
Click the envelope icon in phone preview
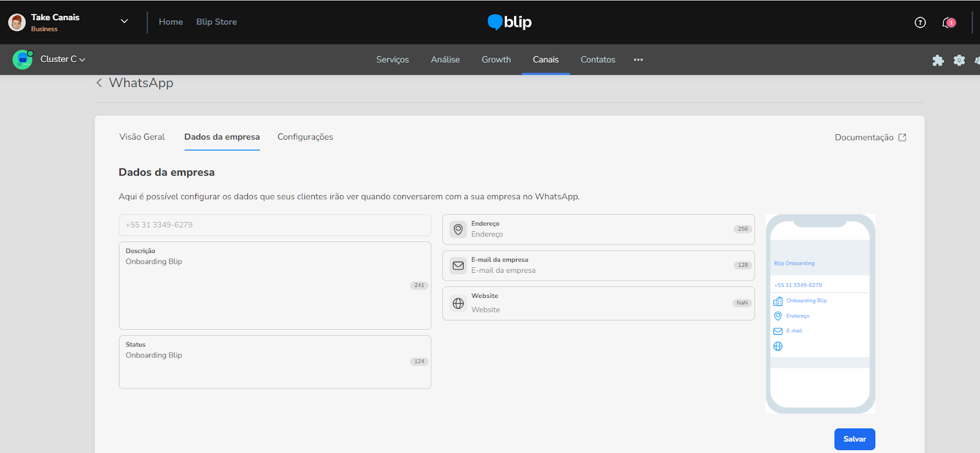point(778,331)
